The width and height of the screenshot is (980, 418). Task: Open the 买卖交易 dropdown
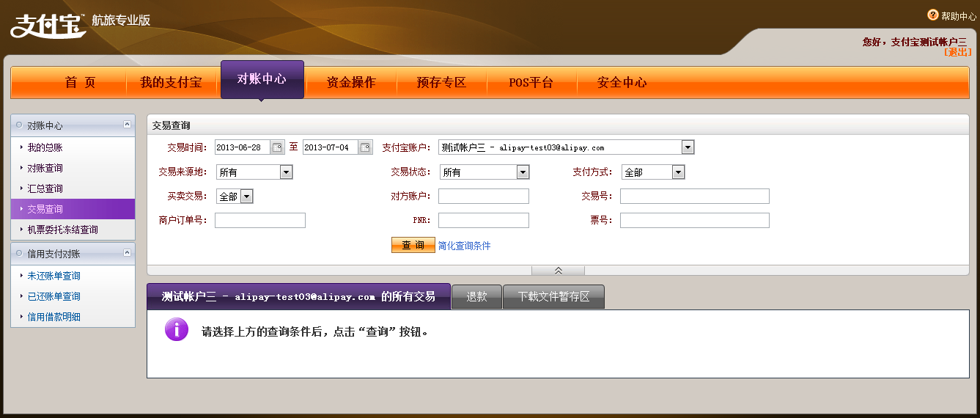(246, 197)
